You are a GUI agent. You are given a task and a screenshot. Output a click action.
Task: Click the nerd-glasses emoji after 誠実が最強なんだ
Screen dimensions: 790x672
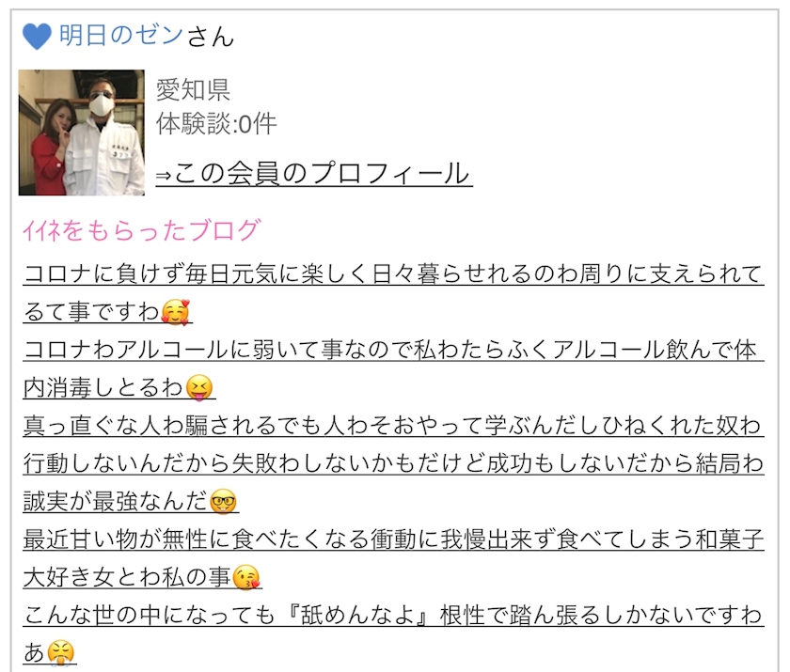(223, 502)
